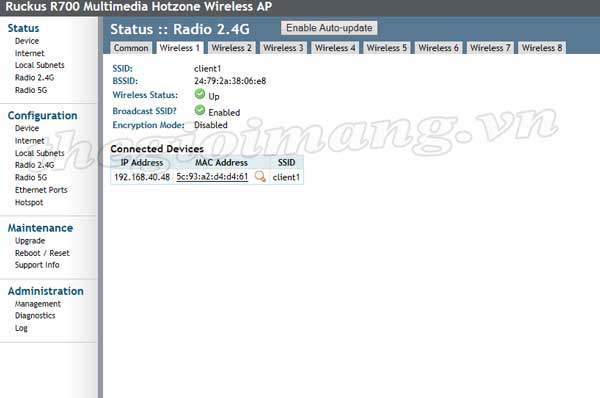Select the Wireless 1 tab
600x398 pixels.
[x=179, y=48]
